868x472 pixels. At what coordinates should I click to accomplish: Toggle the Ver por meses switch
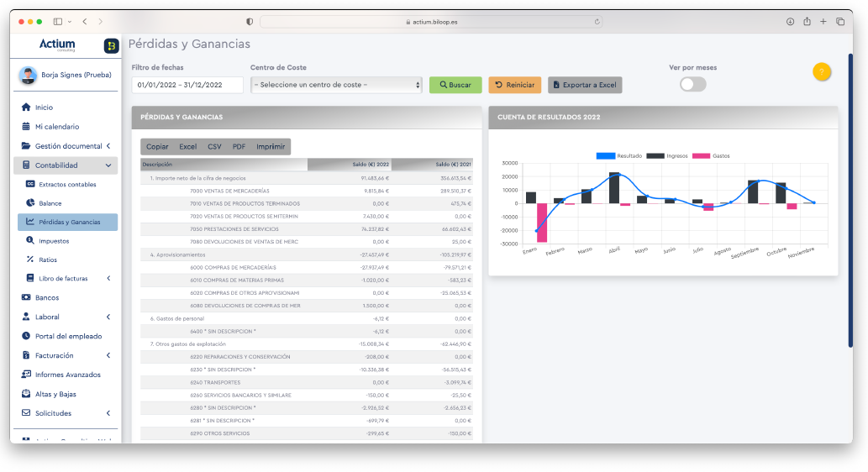(x=692, y=84)
